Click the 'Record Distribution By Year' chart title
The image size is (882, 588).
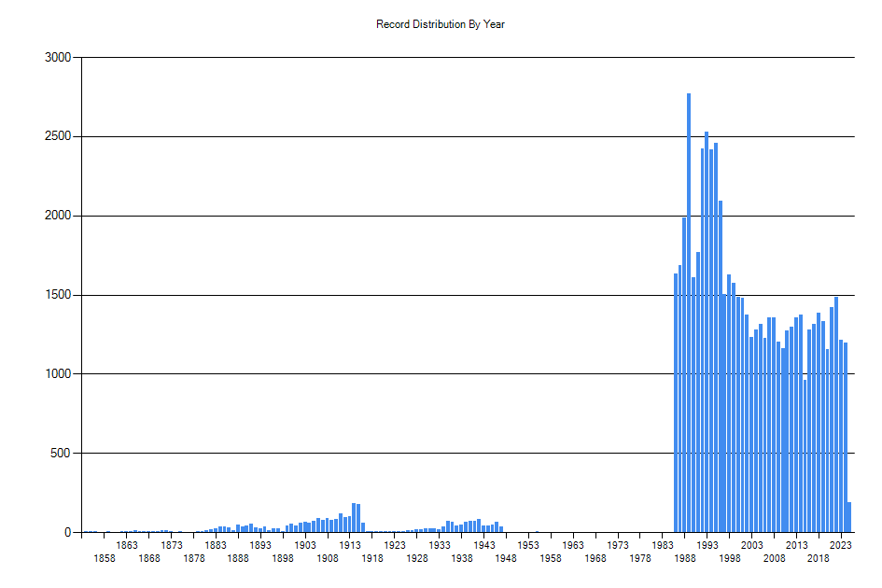[441, 24]
